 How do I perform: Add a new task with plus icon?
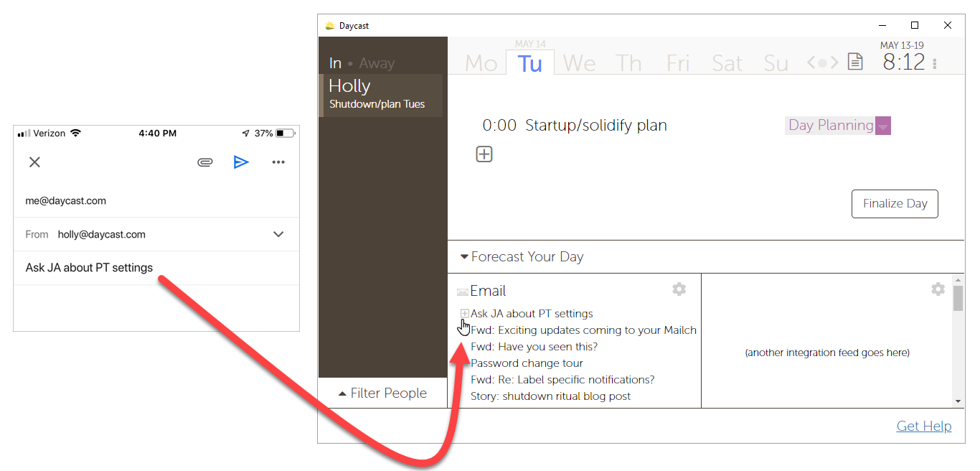(484, 154)
